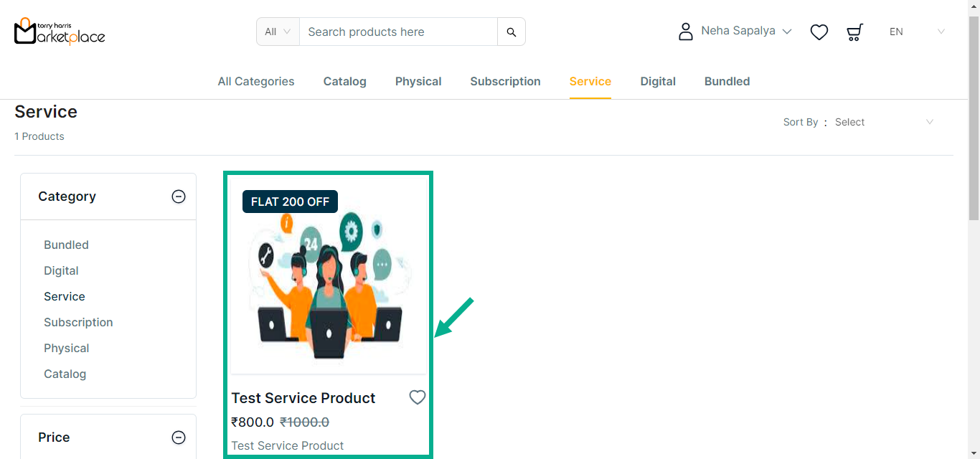Click the Test Service Product image
Screen dimensions: 980x459
[328, 287]
